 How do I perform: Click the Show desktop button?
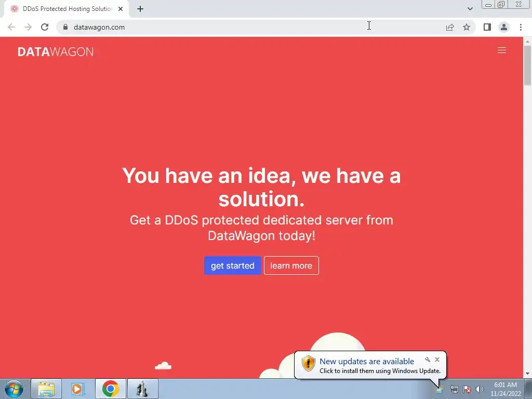coord(528,389)
